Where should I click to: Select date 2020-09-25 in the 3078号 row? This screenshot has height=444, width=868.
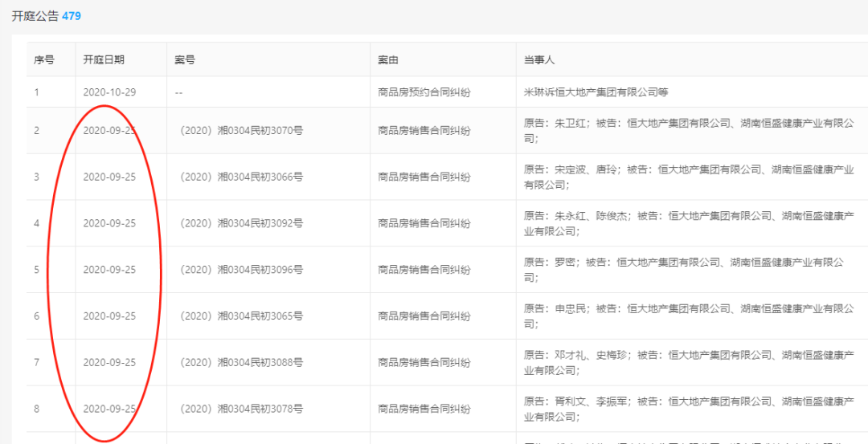(x=109, y=409)
